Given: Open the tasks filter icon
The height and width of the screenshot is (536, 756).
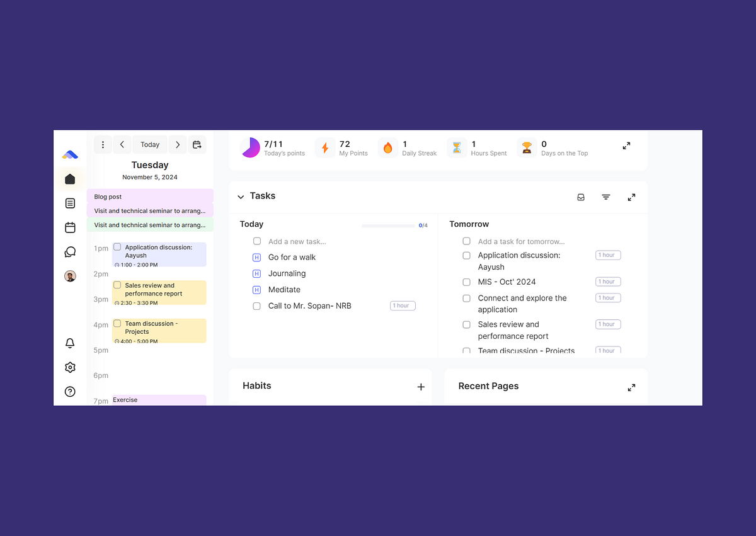Looking at the screenshot, I should (x=606, y=197).
